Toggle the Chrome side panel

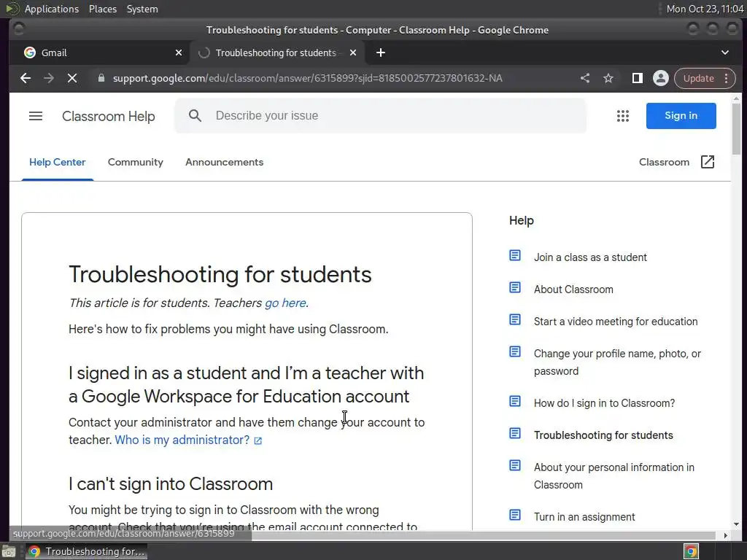(637, 78)
